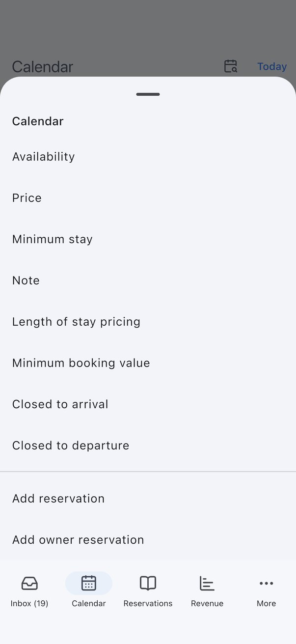Select Length of stay pricing

point(148,322)
